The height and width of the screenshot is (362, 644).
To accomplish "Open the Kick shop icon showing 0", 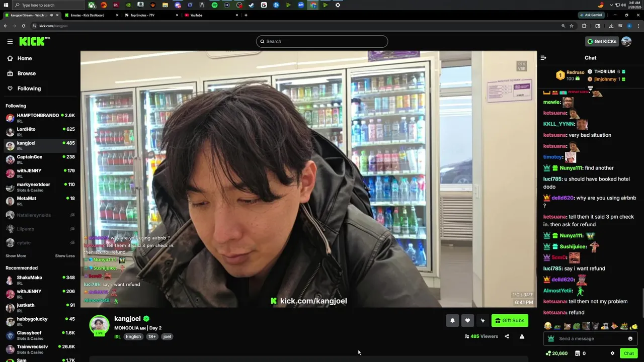I will [578, 353].
